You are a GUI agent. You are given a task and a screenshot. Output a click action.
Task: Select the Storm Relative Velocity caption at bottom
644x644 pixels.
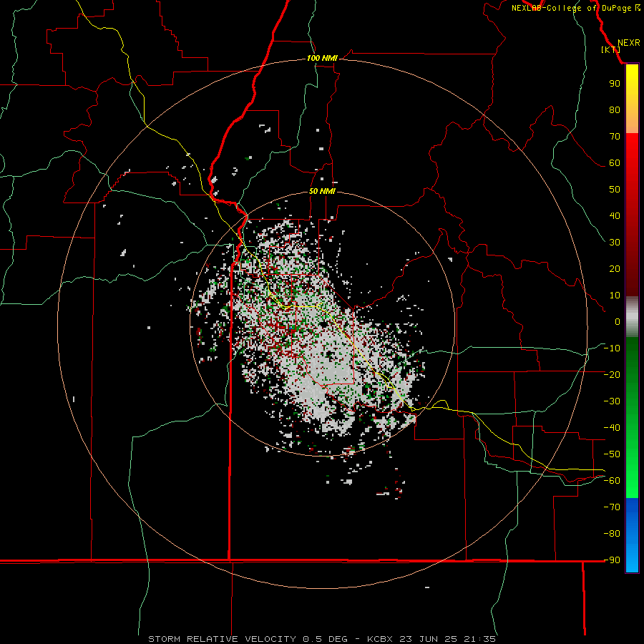(x=322, y=639)
